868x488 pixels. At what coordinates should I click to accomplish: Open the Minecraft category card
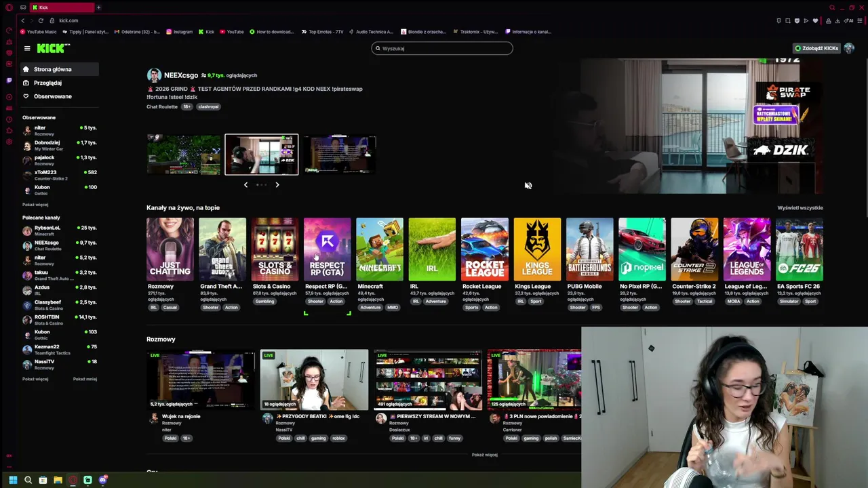click(x=380, y=249)
